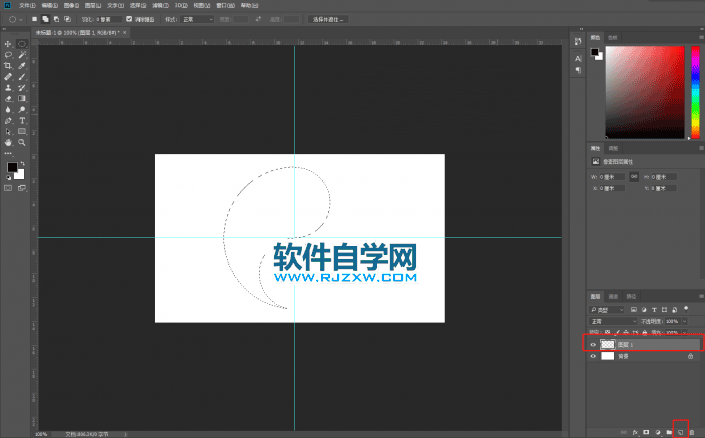Swap foreground and background colors
Screen dimensions: 705x438
click(x=22, y=163)
